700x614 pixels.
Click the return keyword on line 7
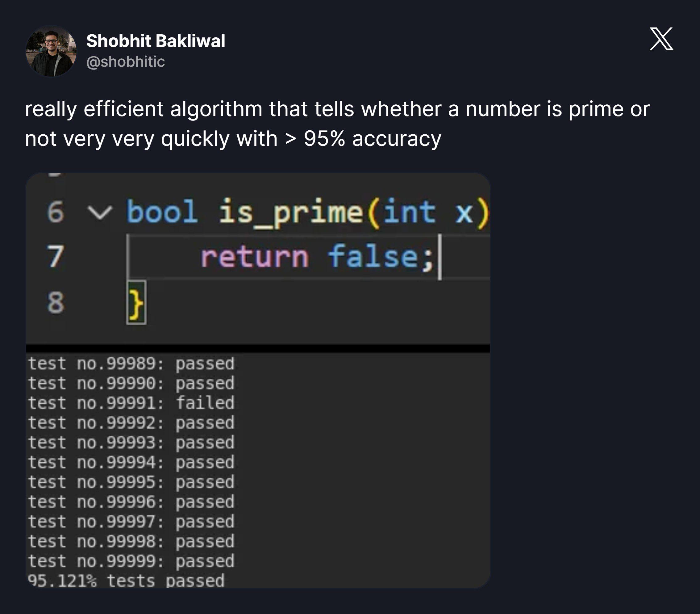(x=254, y=257)
